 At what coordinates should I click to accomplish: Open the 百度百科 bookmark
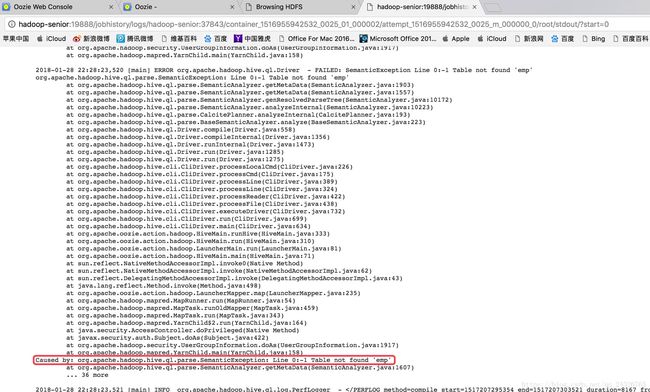(x=631, y=39)
